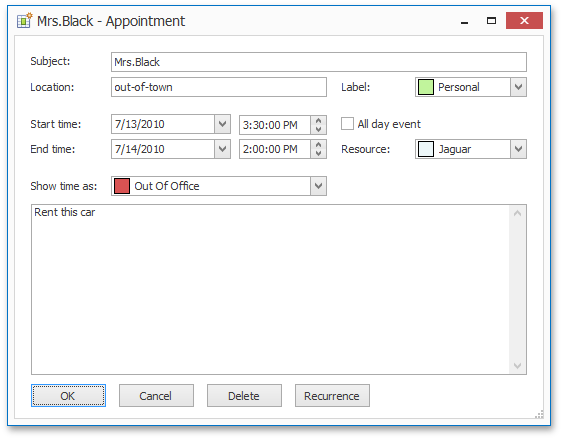
Task: Decrease end time with down spinner arrow
Action: coord(318,154)
